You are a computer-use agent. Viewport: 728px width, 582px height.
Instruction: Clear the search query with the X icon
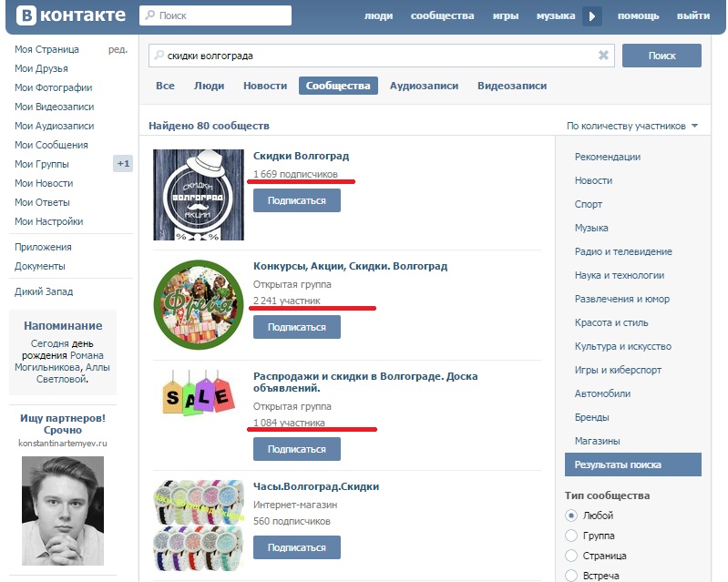point(603,56)
